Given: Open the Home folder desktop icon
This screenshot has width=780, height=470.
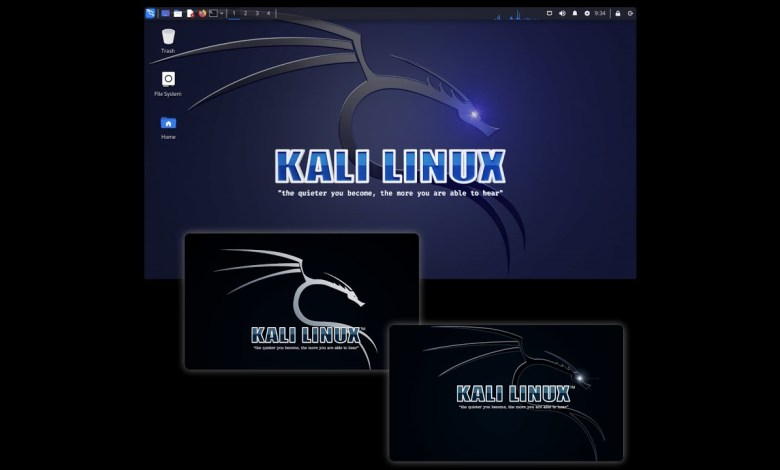Looking at the screenshot, I should pos(168,128).
